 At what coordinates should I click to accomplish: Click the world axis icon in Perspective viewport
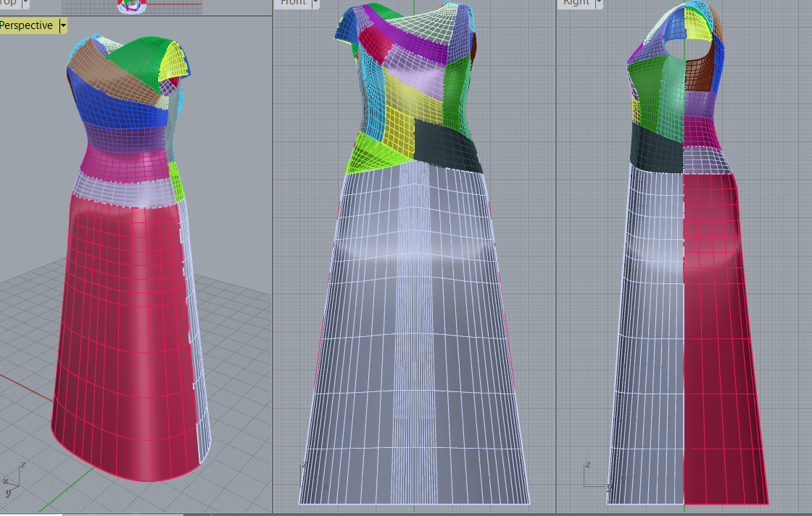[14, 480]
